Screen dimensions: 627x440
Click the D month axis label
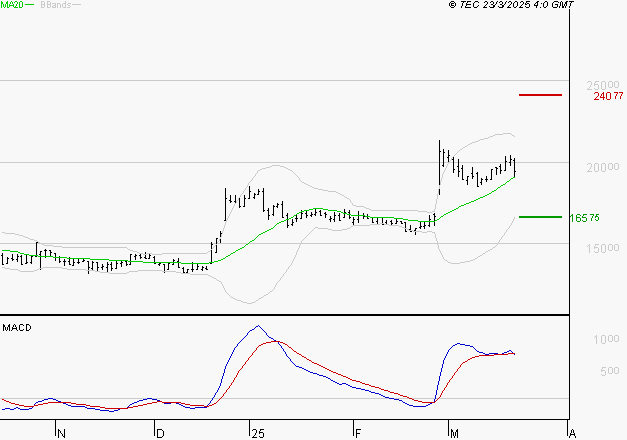[160, 434]
